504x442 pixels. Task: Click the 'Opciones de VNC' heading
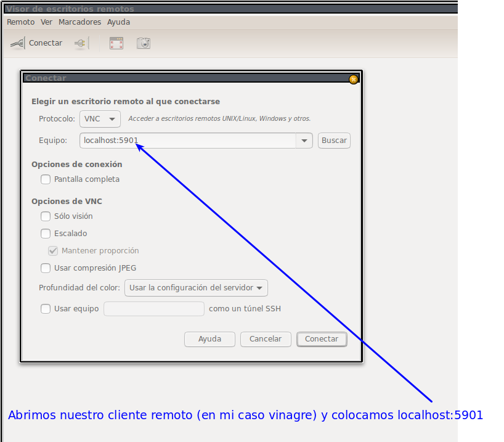pos(67,202)
